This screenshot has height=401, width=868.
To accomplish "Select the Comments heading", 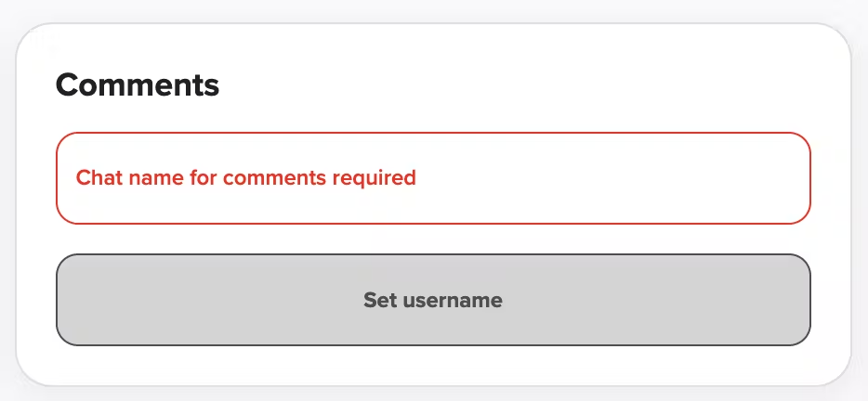I will pyautogui.click(x=138, y=84).
